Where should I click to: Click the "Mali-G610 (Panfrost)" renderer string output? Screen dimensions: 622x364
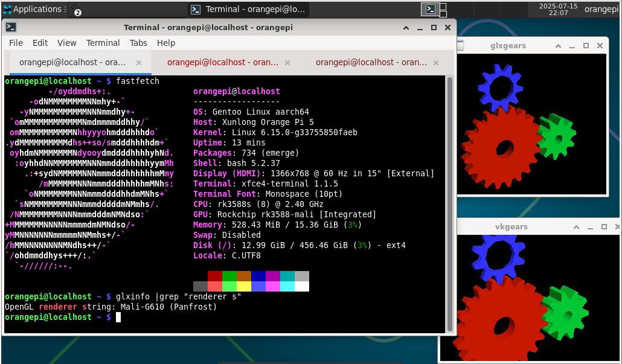pyautogui.click(x=168, y=307)
